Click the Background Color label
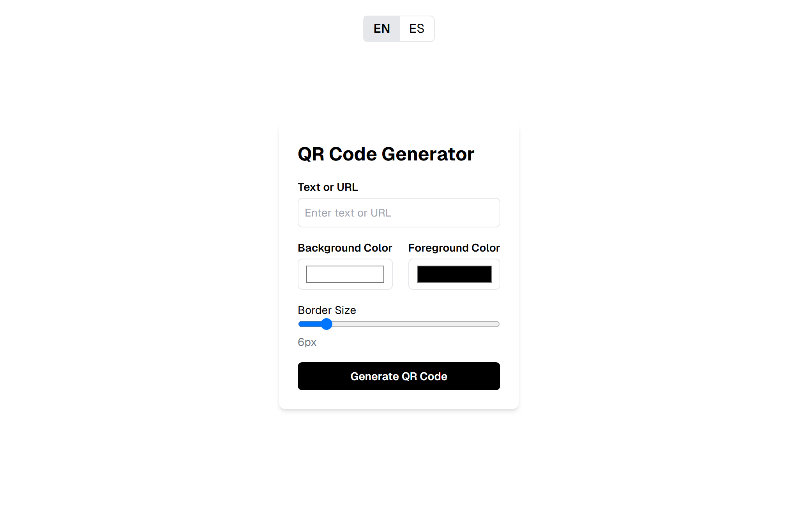 [345, 248]
